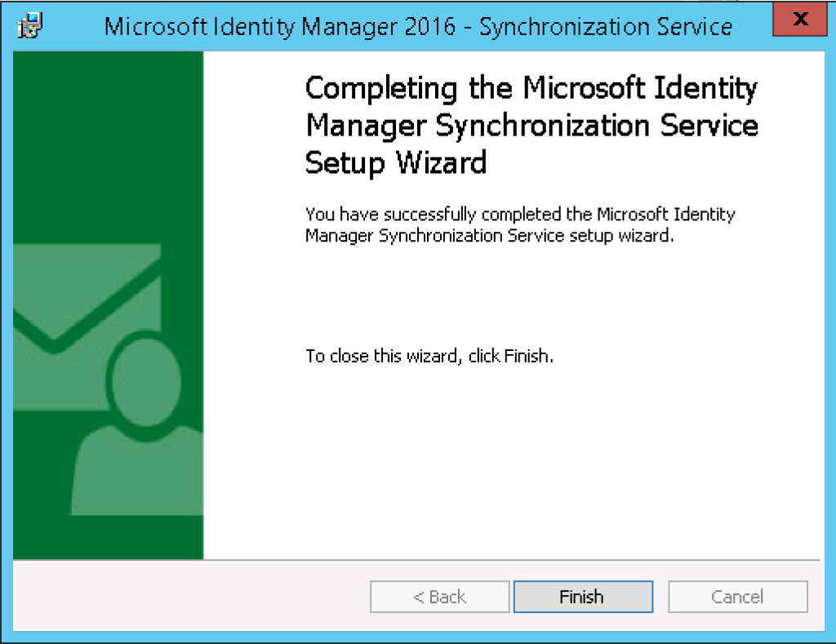Image resolution: width=836 pixels, height=644 pixels.
Task: Click the 'To close this wizard' instruction
Action: (429, 356)
